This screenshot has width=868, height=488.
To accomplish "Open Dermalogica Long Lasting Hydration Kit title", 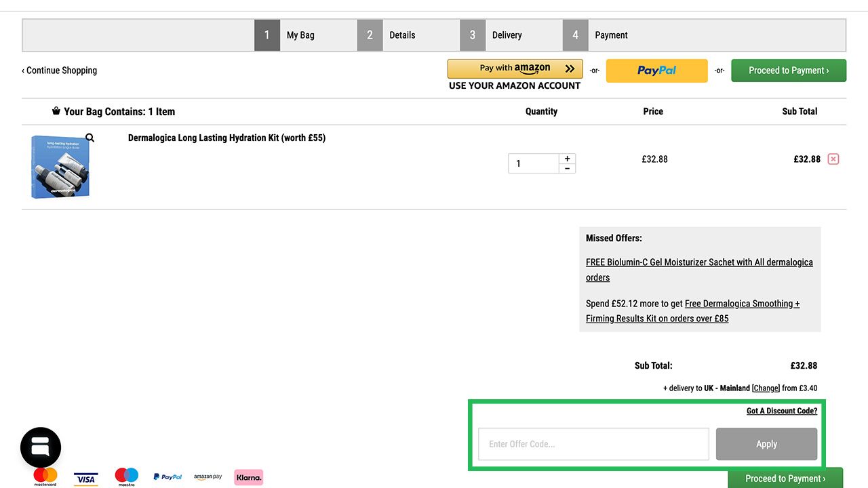I will click(226, 138).
